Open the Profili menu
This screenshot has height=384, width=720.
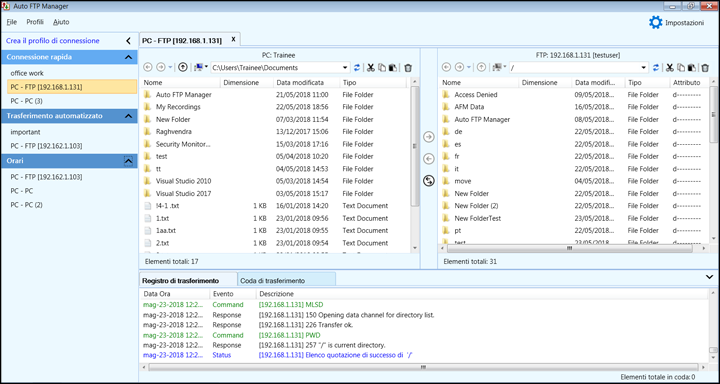[x=35, y=22]
